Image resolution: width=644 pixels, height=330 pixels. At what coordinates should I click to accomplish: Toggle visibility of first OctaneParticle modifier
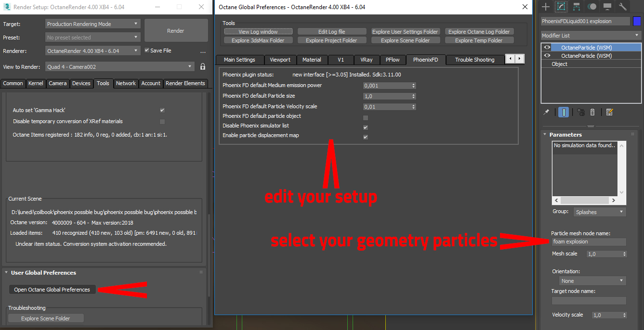pos(547,47)
